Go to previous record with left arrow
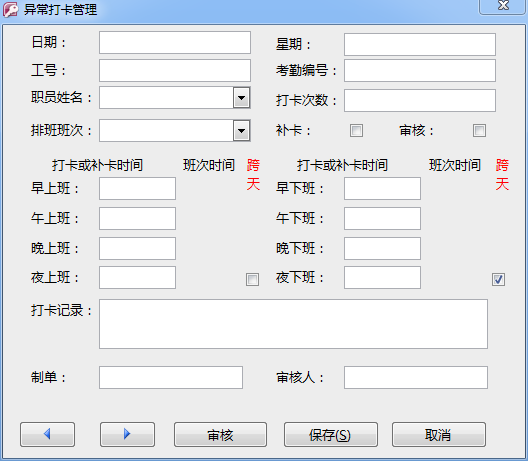Screen dimensions: 528x461 pyautogui.click(x=47, y=434)
